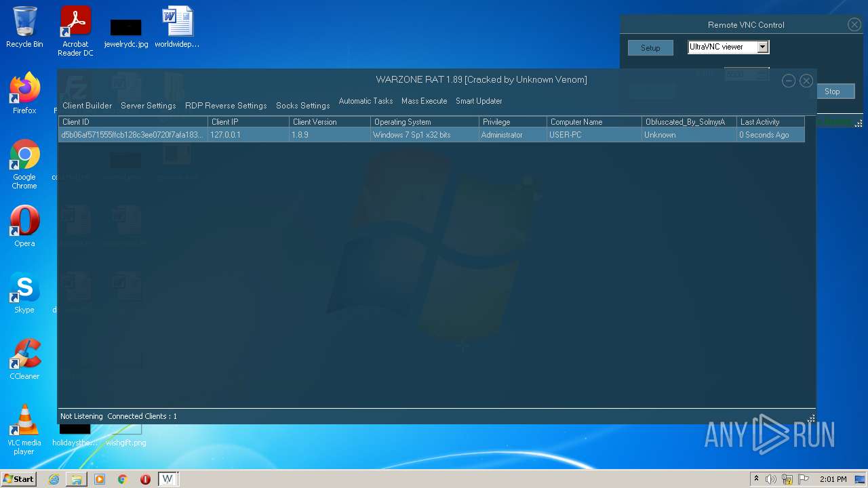The image size is (868, 488).
Task: Launch Chrome from the taskbar
Action: pos(123,479)
